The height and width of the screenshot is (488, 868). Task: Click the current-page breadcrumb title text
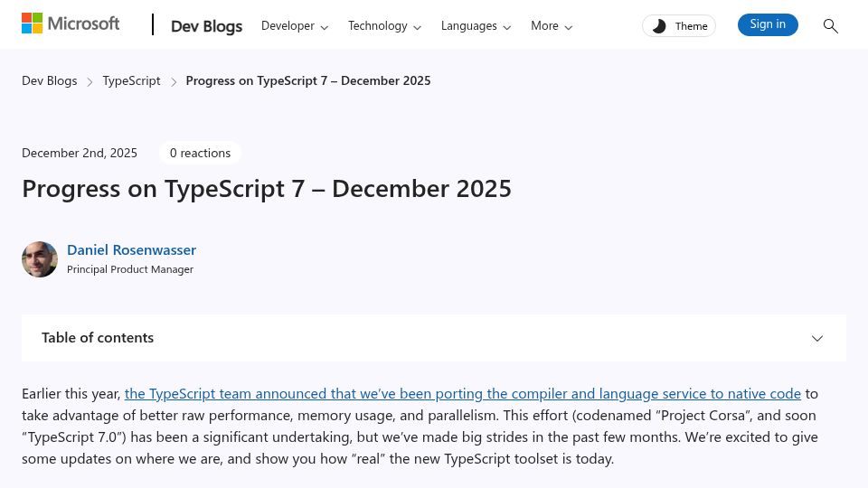[307, 80]
